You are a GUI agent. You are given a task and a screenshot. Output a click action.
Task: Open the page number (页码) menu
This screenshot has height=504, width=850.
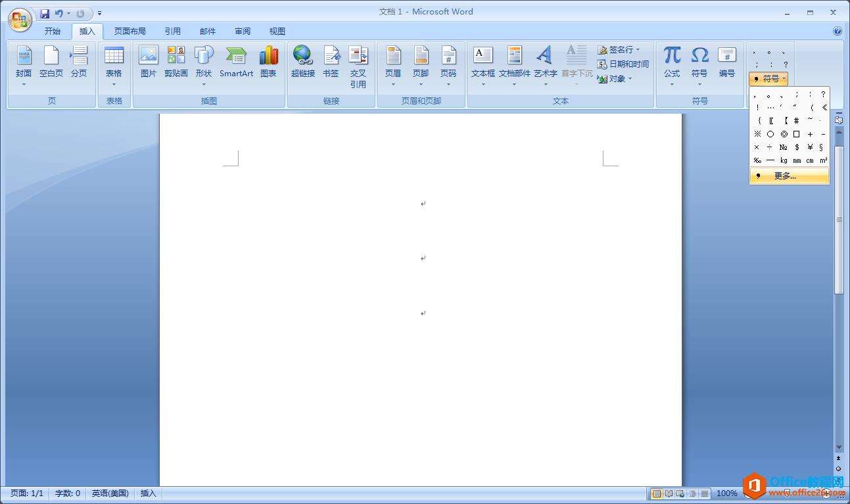click(x=448, y=66)
